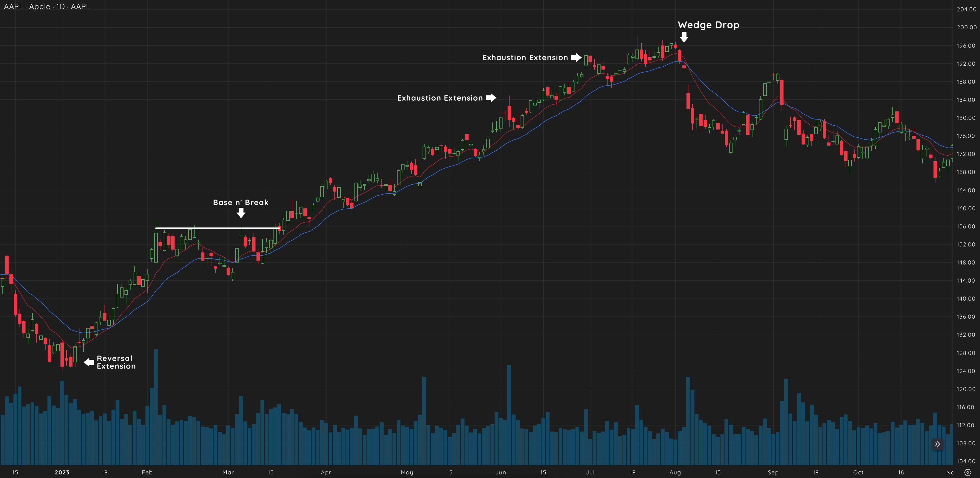The height and width of the screenshot is (478, 980).
Task: Click the Apr label on the time axis
Action: click(x=326, y=472)
